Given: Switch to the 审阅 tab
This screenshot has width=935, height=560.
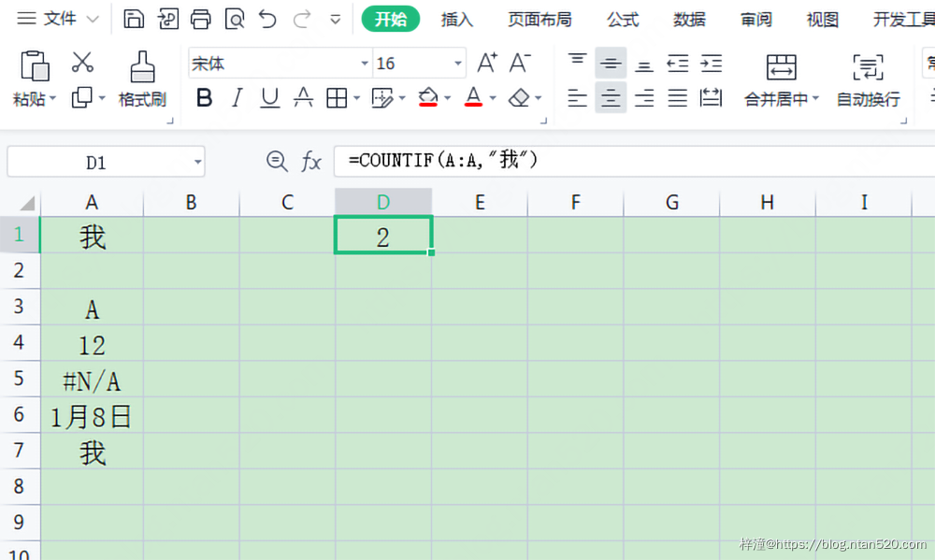Looking at the screenshot, I should (x=756, y=20).
